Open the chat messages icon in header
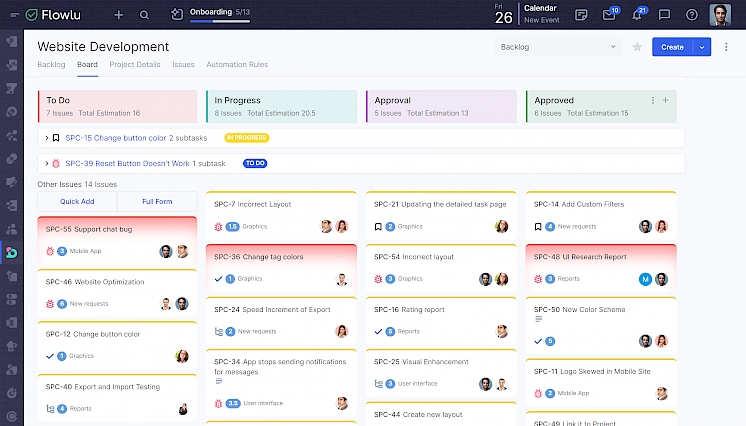The width and height of the screenshot is (746, 426). pos(664,15)
